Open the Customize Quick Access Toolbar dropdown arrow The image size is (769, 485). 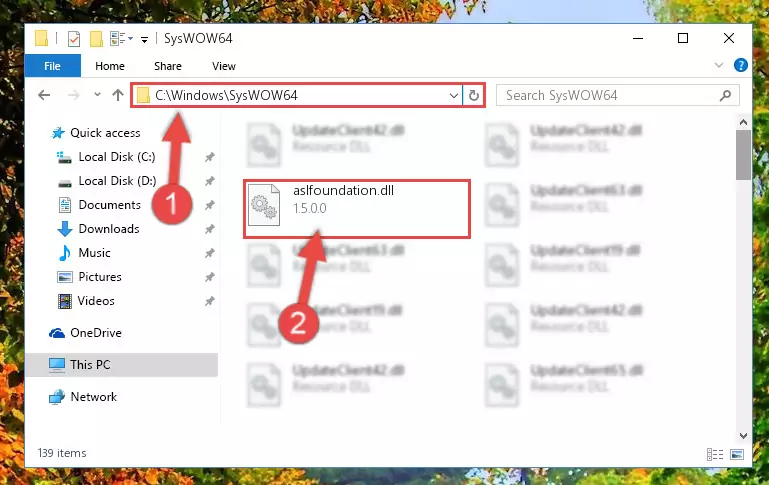(x=144, y=39)
